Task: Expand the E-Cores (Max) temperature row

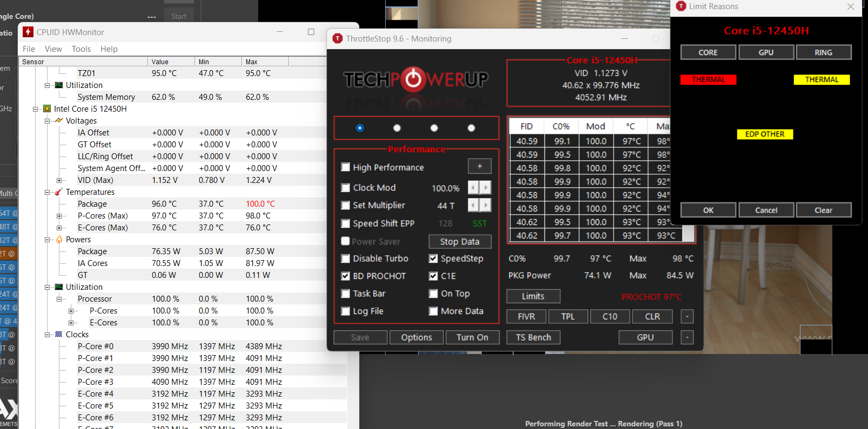Action: click(59, 228)
